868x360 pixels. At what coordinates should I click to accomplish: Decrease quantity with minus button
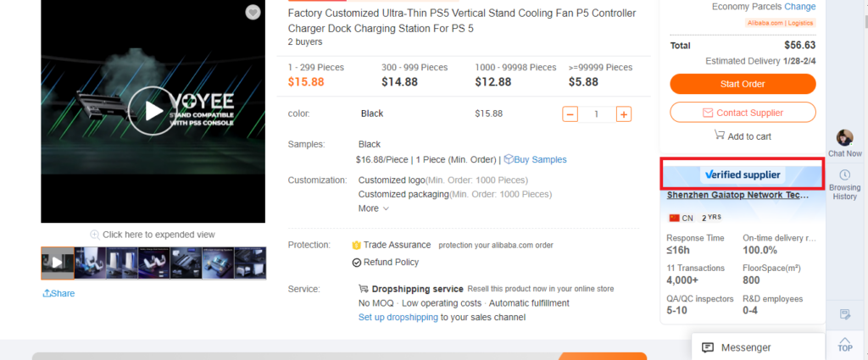click(570, 114)
